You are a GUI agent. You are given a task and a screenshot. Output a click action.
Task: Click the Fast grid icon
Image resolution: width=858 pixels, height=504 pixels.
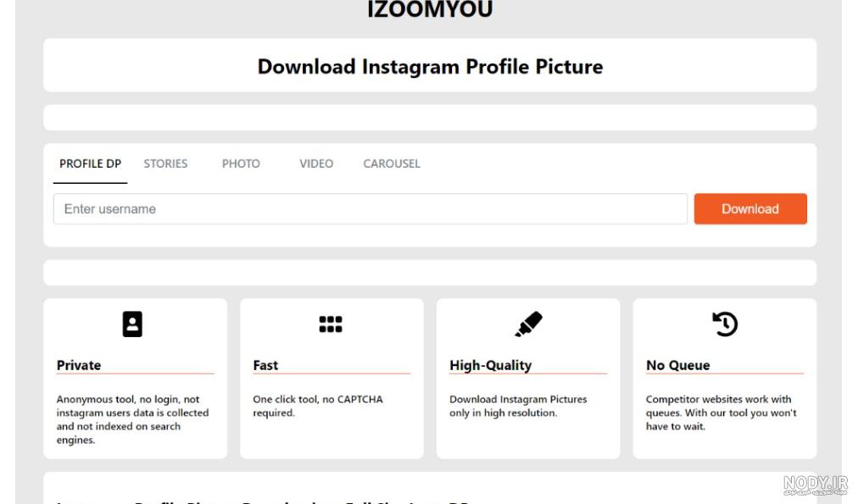tap(331, 324)
